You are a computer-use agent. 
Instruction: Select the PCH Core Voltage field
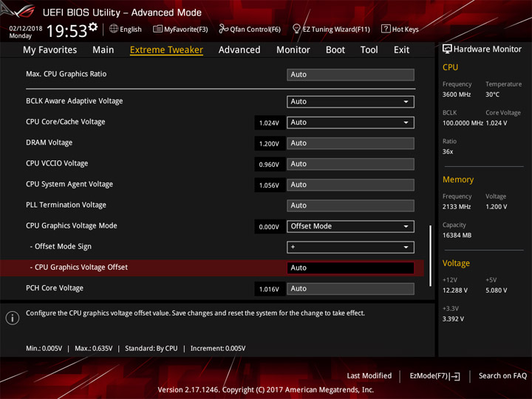click(x=350, y=289)
